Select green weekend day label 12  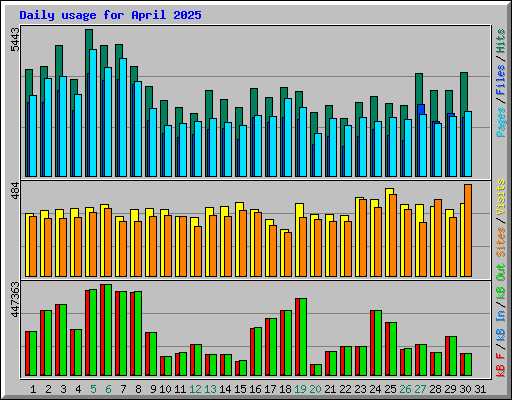195,389
